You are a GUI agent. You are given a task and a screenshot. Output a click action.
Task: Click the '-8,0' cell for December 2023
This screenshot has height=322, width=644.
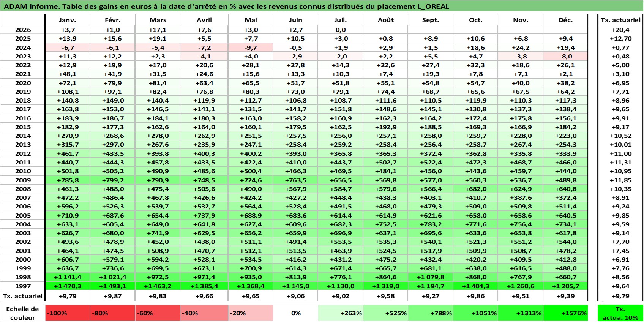pyautogui.click(x=565, y=56)
